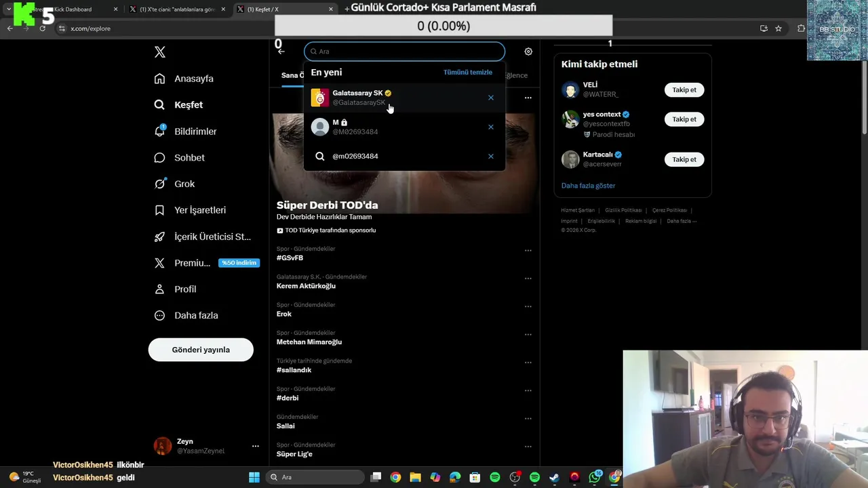
Task: Open more options for #derbi trend
Action: (x=528, y=390)
